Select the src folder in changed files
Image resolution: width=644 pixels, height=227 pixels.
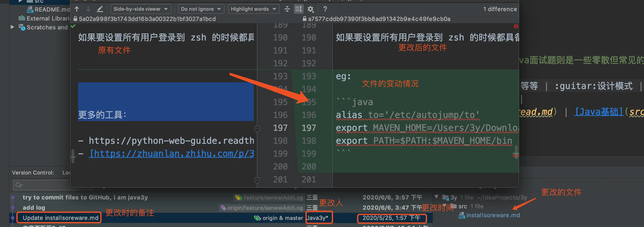(462, 206)
